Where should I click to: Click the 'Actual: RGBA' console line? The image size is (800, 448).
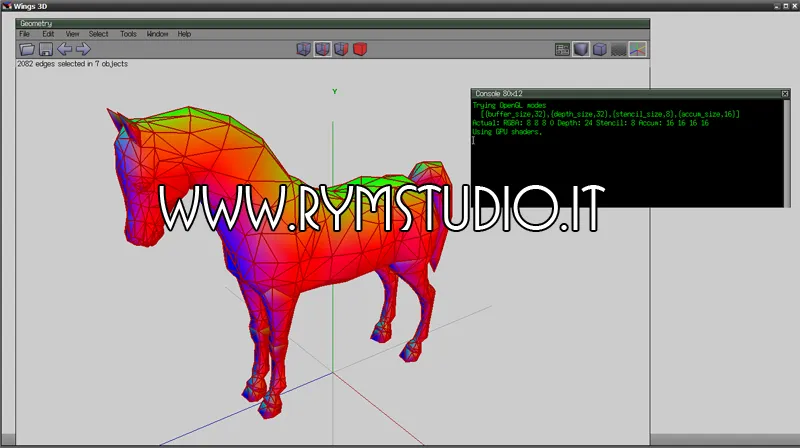coord(590,123)
